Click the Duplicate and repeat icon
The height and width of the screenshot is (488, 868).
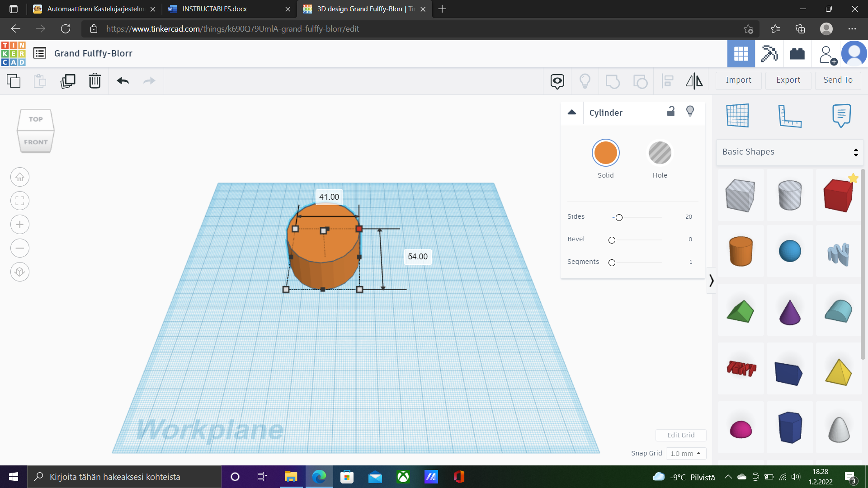[x=68, y=81]
